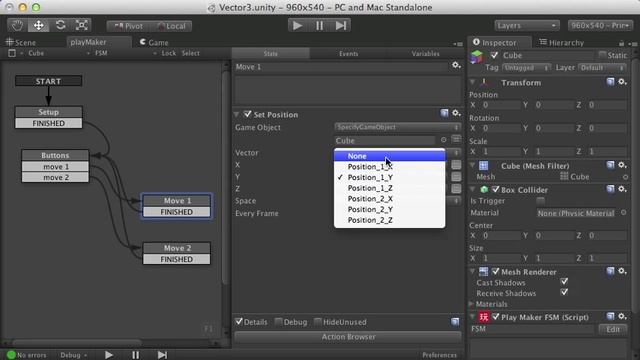Start Play mode in the top toolbar

click(x=298, y=25)
